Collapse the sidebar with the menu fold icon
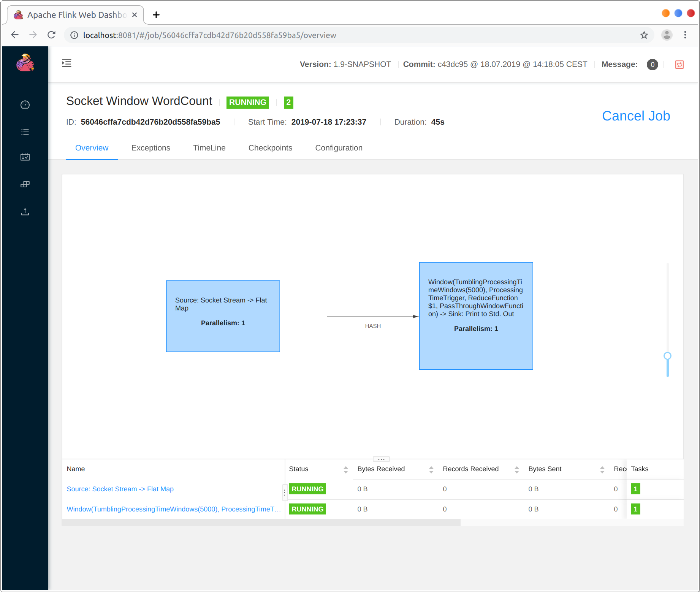Viewport: 700px width, 592px height. click(67, 63)
